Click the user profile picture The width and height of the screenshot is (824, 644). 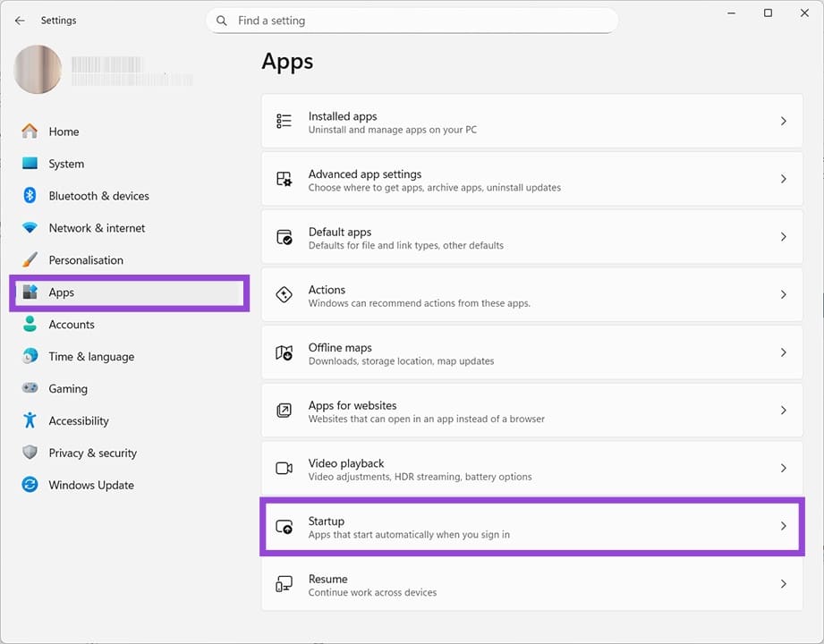pos(38,70)
